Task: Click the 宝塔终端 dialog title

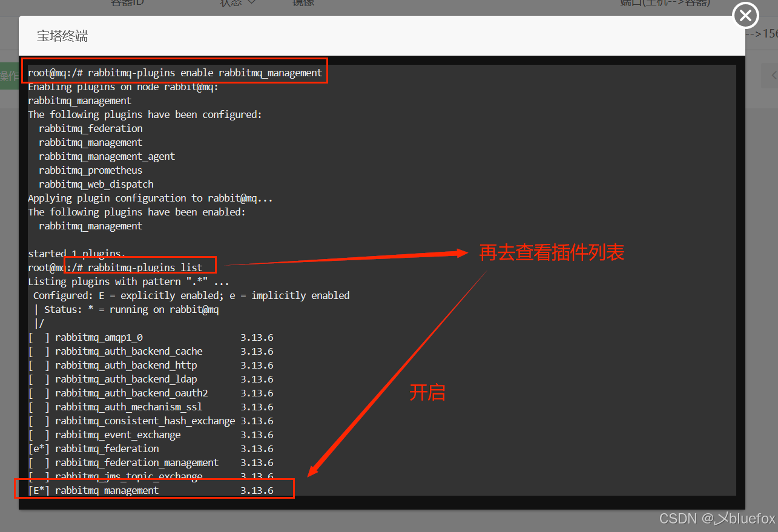Action: point(62,36)
